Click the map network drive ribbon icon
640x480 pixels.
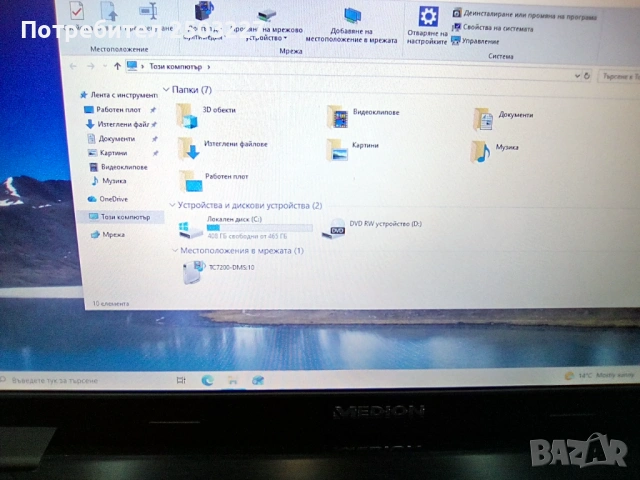pyautogui.click(x=267, y=16)
